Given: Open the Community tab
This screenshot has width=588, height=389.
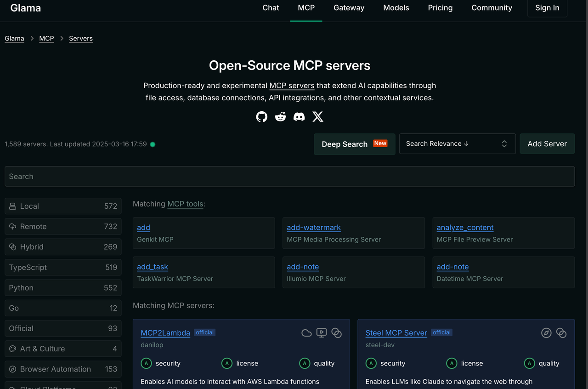Looking at the screenshot, I should pyautogui.click(x=492, y=8).
